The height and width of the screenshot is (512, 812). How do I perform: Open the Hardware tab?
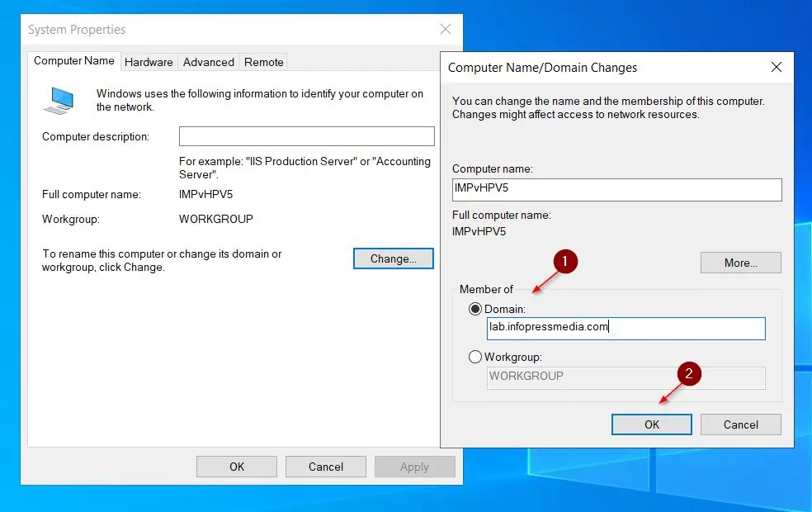click(149, 62)
